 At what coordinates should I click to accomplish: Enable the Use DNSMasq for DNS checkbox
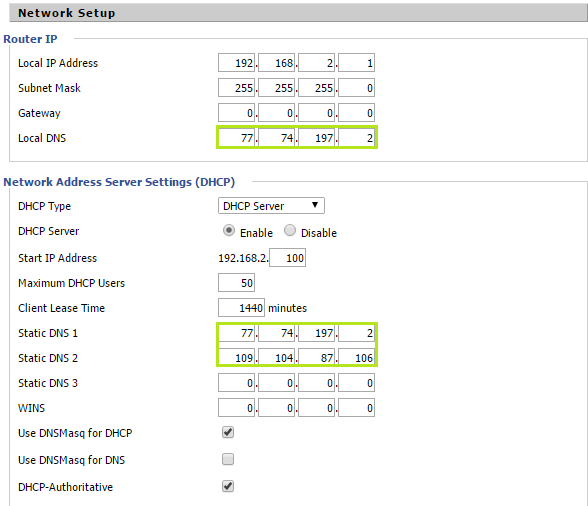[228, 459]
